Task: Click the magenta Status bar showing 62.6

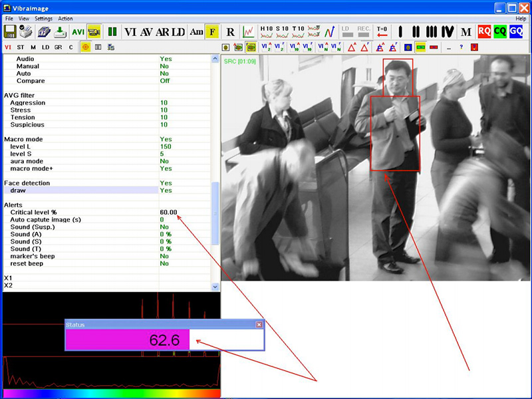Action: (128, 340)
